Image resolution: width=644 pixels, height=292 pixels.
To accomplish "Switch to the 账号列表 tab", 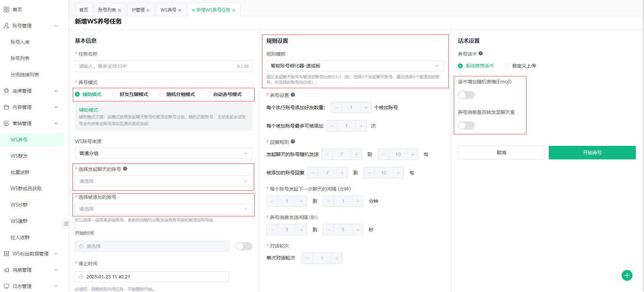I will coord(107,10).
